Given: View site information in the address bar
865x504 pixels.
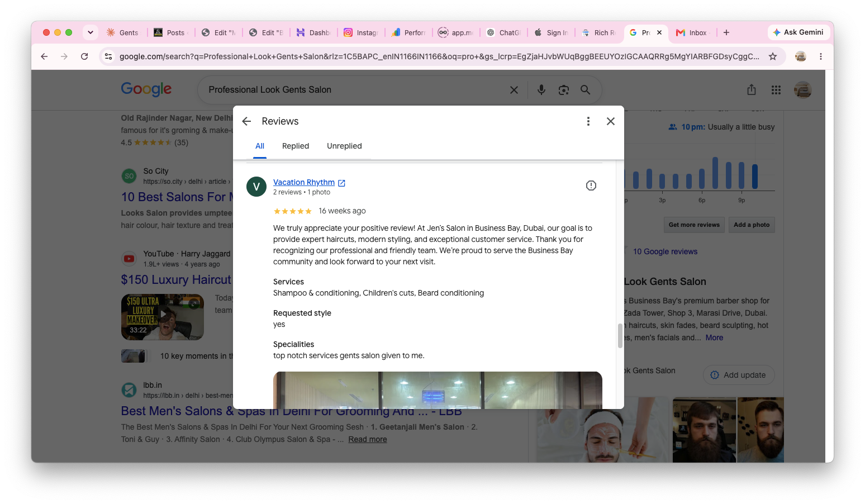Looking at the screenshot, I should pos(108,56).
